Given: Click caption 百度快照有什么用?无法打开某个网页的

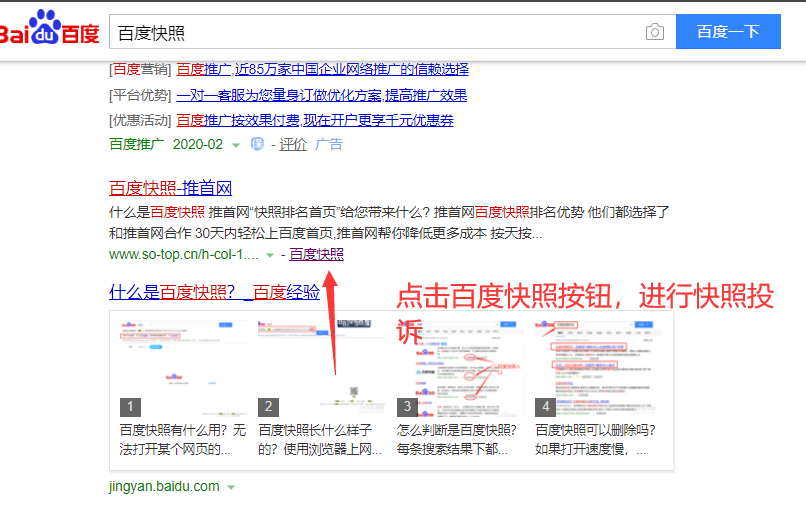Looking at the screenshot, I should [x=182, y=440].
